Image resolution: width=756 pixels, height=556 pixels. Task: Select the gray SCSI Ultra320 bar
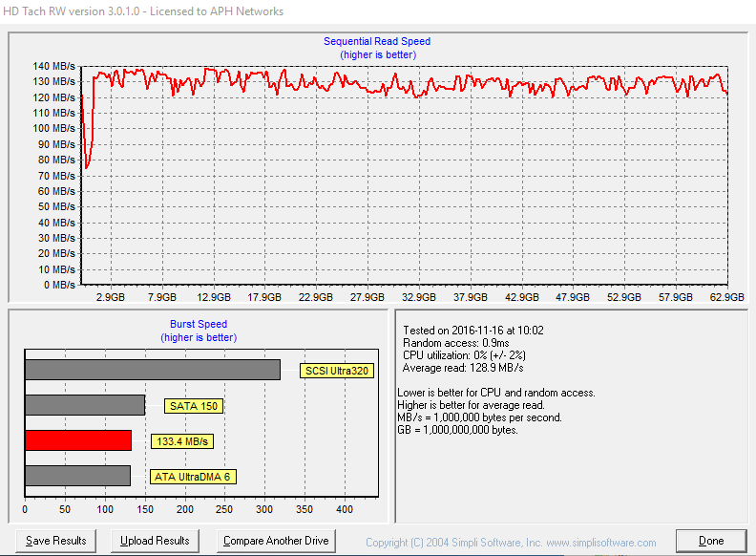(x=152, y=370)
